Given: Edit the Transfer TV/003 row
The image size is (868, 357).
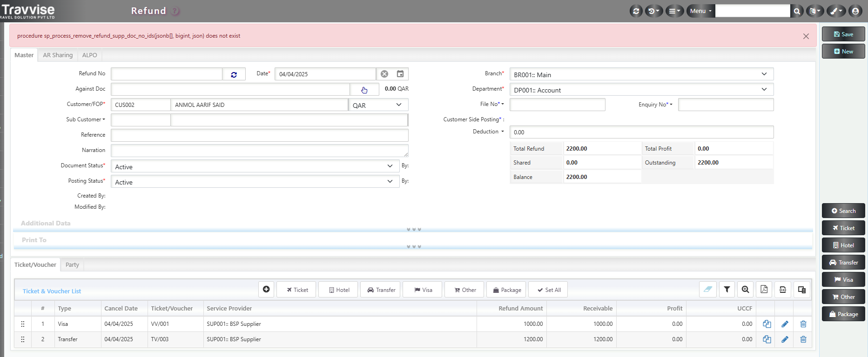Looking at the screenshot, I should (x=785, y=339).
